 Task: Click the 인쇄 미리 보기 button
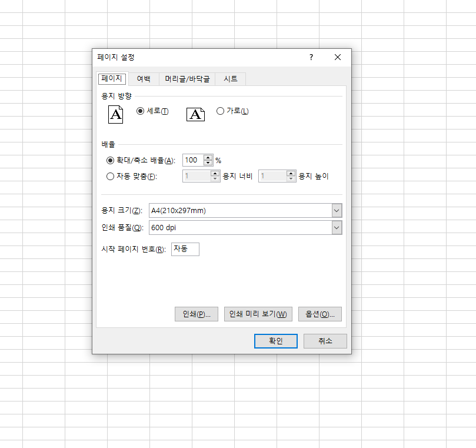(258, 314)
